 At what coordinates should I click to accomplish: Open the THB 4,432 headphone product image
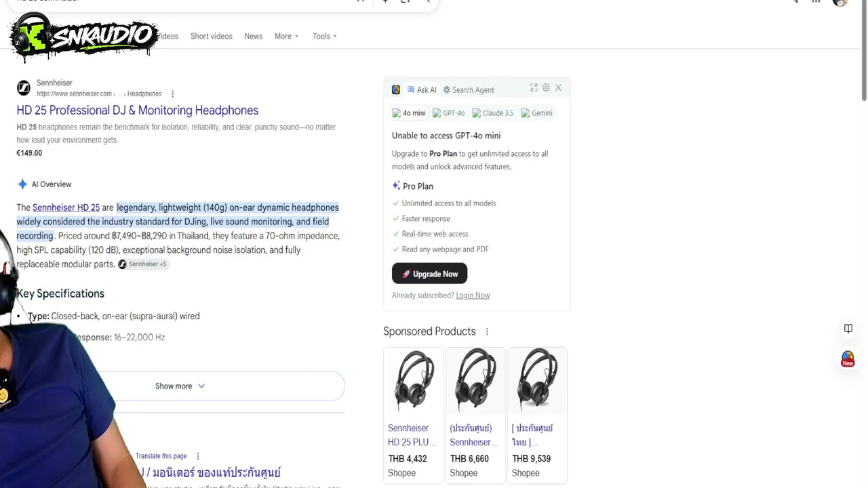click(414, 380)
